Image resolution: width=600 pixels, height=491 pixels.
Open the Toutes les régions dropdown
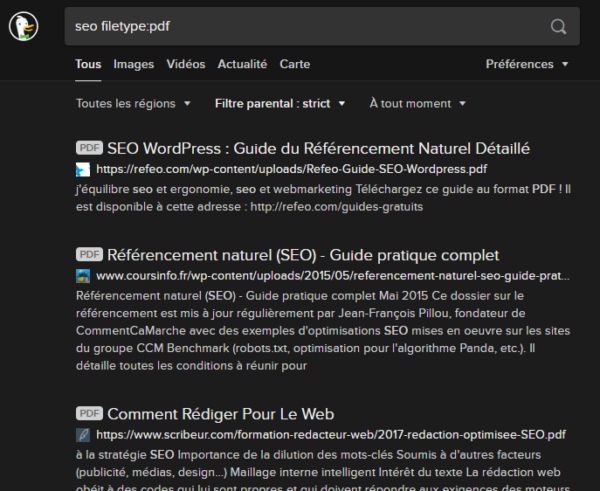(x=133, y=103)
